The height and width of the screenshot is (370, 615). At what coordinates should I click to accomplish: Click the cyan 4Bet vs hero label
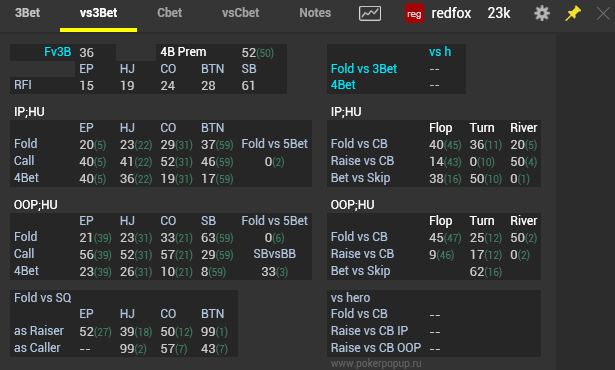click(343, 85)
